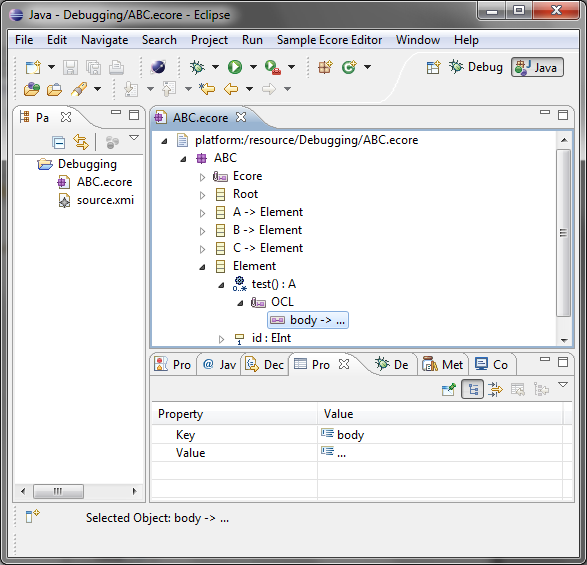Viewport: 587px width, 565px height.
Task: Click the New Java Class icon
Action: click(349, 67)
